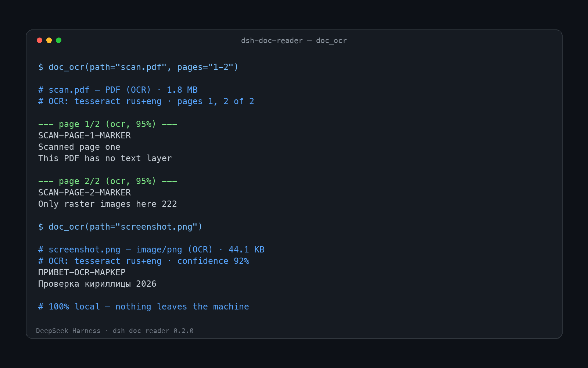The image size is (588, 368).
Task: Click the comment '# 100% local — nothing leaves the machine'
Action: 144,307
